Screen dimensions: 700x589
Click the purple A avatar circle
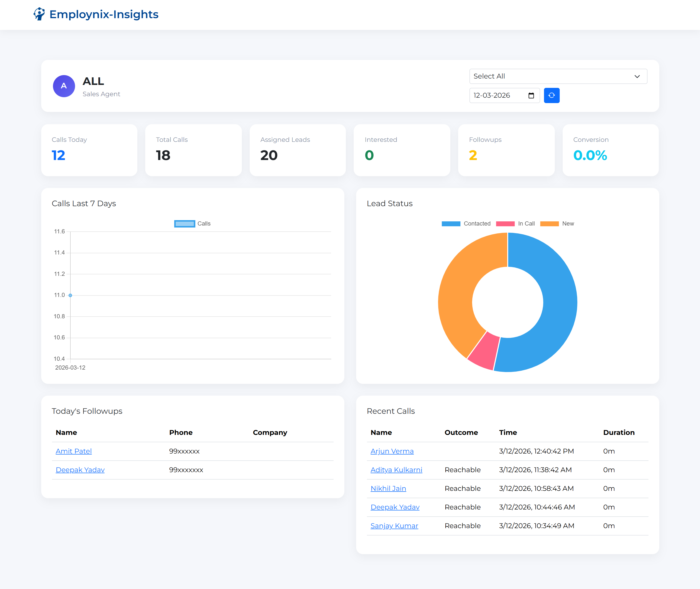click(x=64, y=86)
